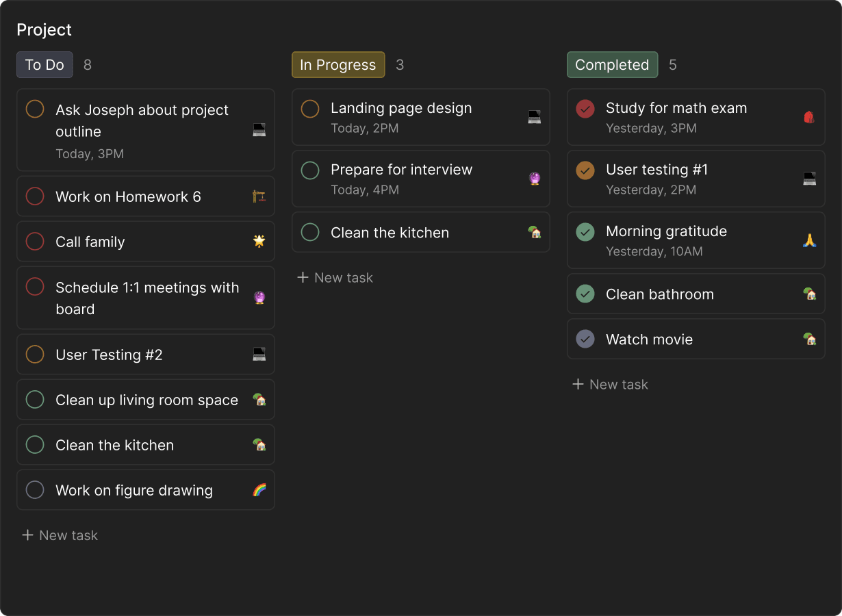Click praying hands icon on Morning gratitude

[x=809, y=240]
